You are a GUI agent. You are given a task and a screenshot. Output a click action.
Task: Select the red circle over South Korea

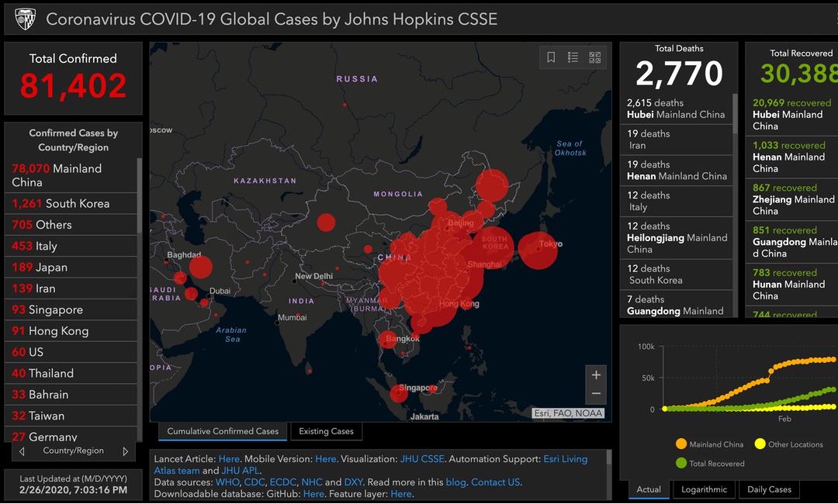[x=492, y=247]
